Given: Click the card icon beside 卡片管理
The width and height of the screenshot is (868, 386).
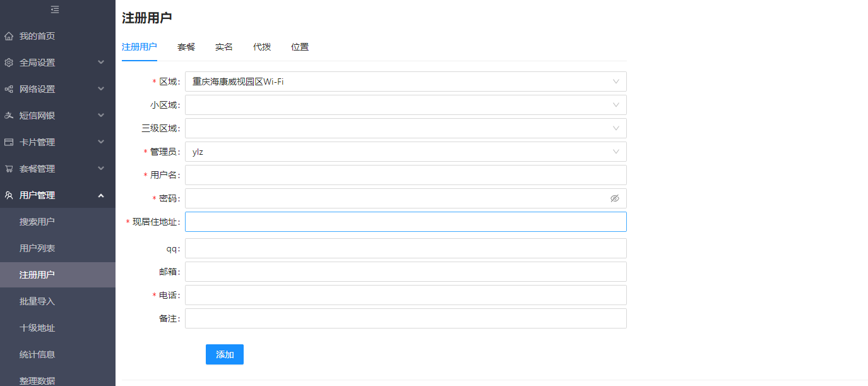Looking at the screenshot, I should (x=9, y=142).
